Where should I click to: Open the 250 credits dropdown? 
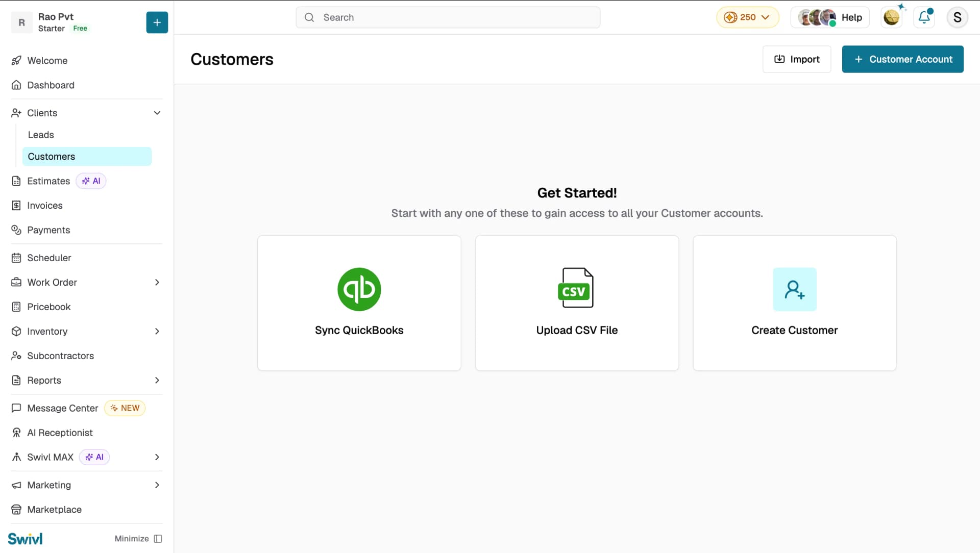pyautogui.click(x=747, y=17)
